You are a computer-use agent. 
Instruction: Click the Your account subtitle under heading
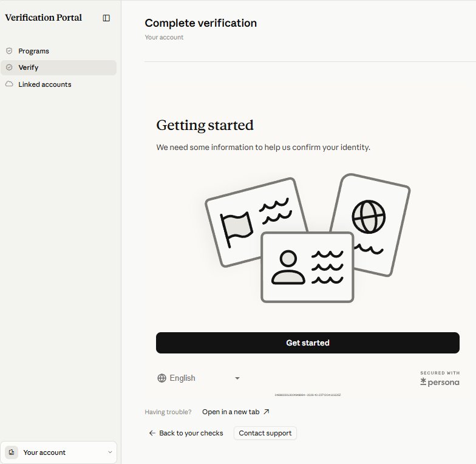(x=164, y=37)
